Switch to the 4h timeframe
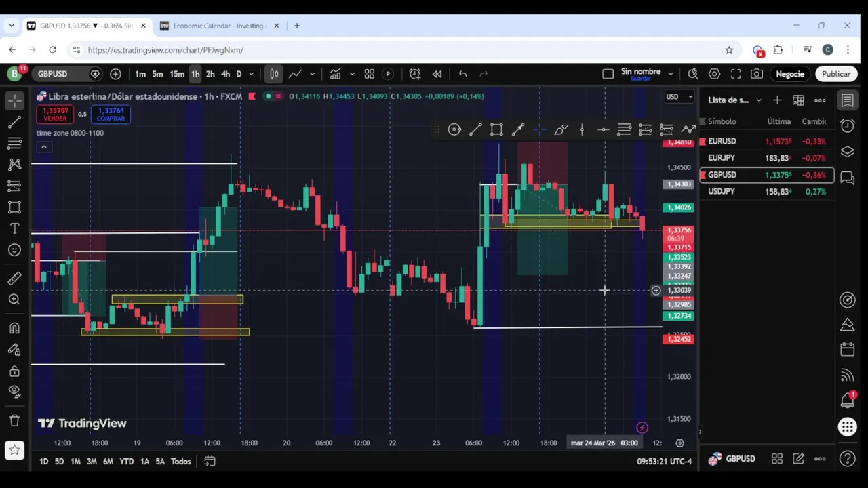Screen dimensions: 868x488 coord(225,74)
